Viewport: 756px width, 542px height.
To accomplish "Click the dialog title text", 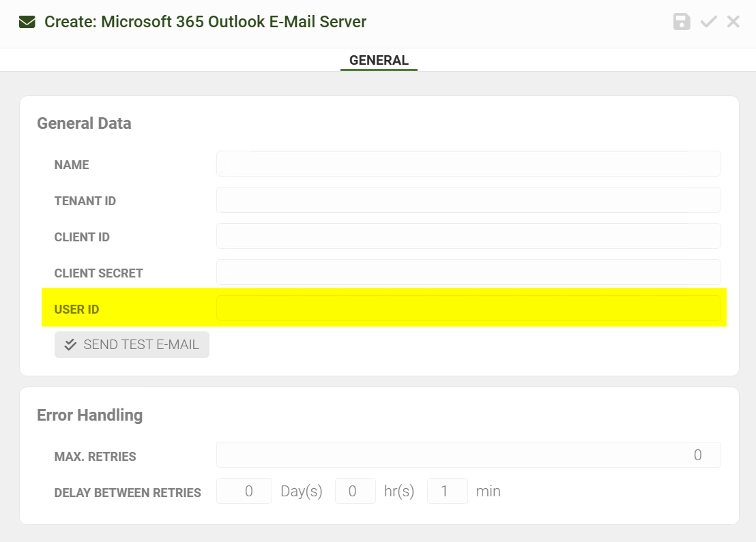I will tap(205, 22).
